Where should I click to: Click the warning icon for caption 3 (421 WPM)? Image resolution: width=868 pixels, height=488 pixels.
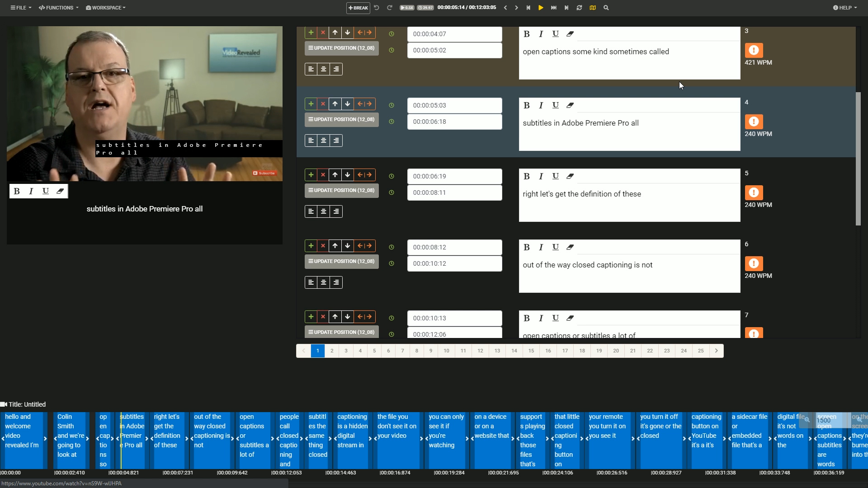tap(754, 50)
